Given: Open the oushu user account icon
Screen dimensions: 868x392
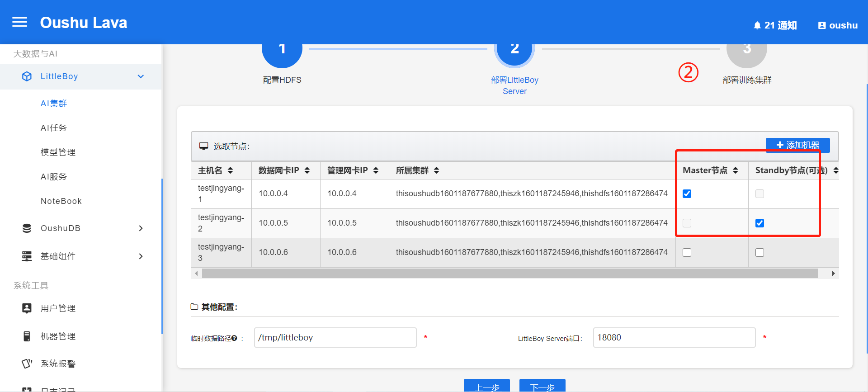Looking at the screenshot, I should (x=822, y=26).
